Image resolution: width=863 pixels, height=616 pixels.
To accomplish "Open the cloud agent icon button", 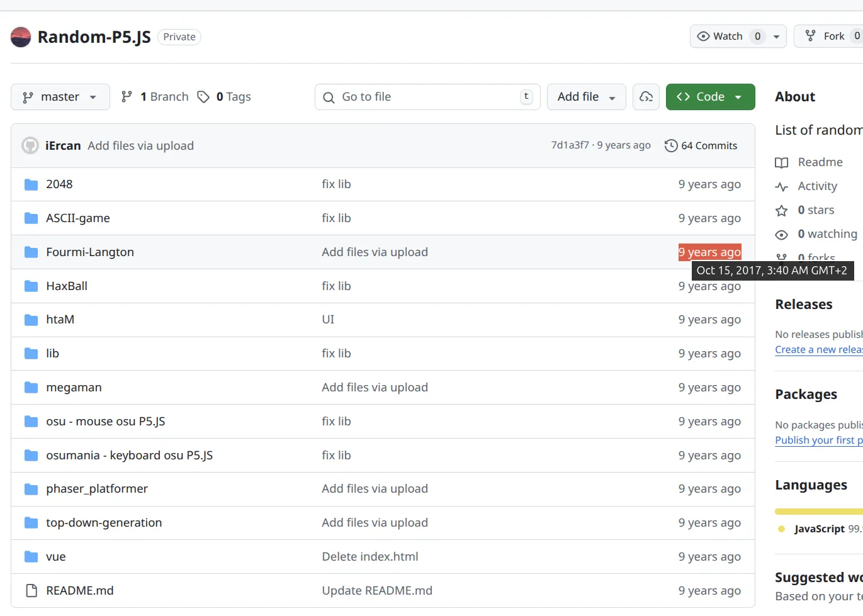I will (646, 97).
